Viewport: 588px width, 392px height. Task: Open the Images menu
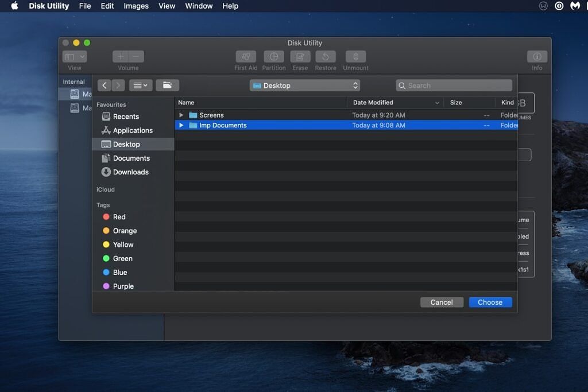pos(136,6)
